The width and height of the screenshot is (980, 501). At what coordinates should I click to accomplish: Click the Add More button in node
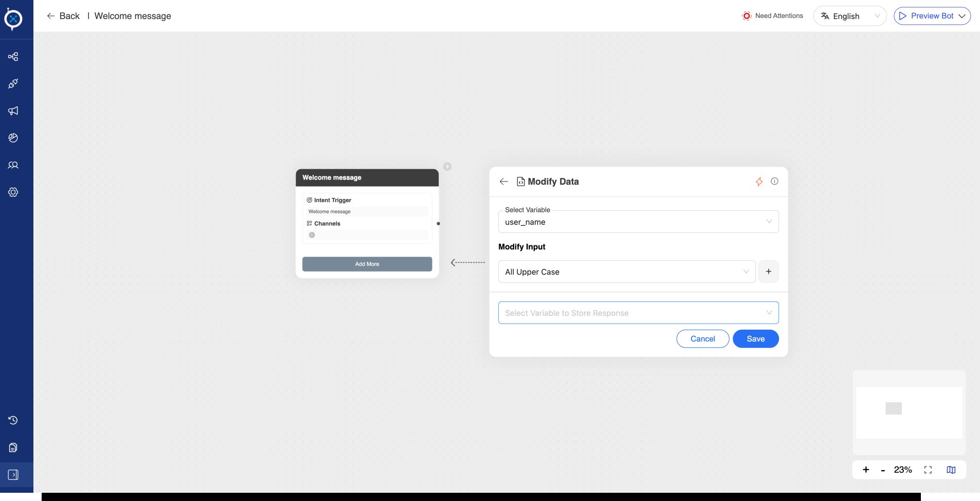coord(367,264)
